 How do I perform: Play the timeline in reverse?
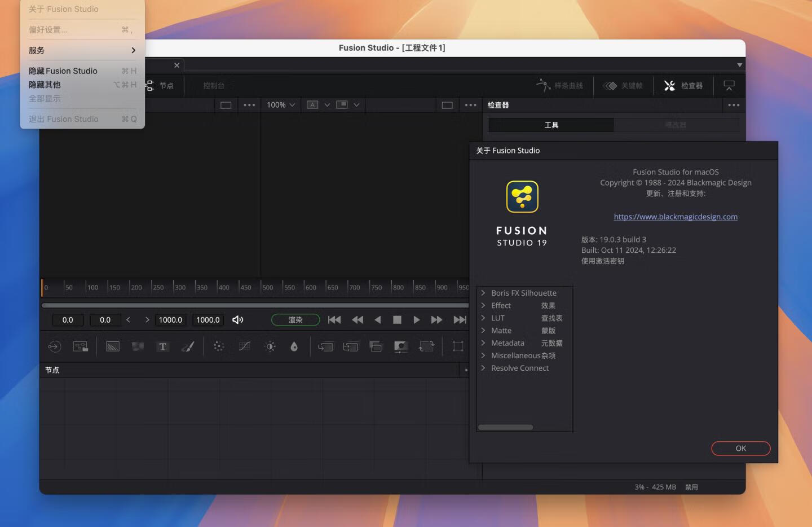[378, 320]
